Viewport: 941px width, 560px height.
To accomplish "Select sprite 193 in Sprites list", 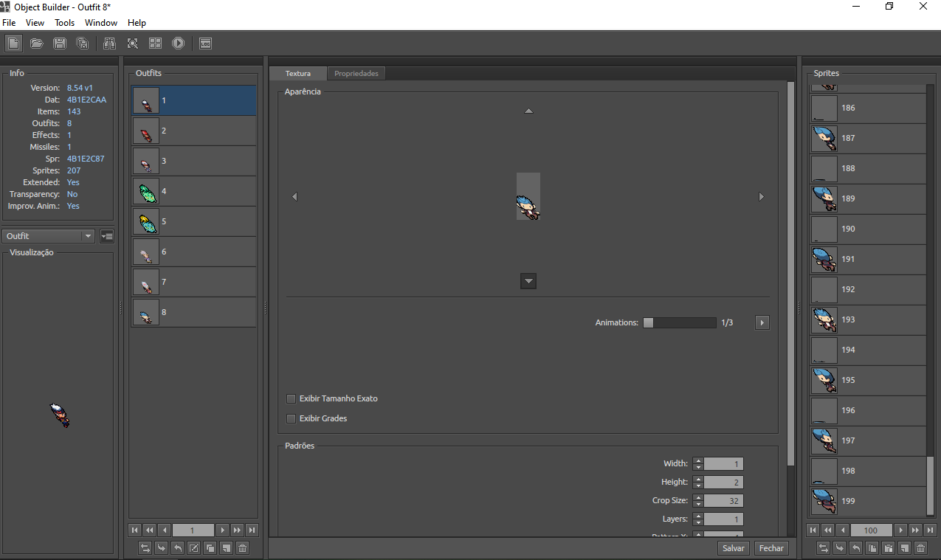I will point(868,319).
